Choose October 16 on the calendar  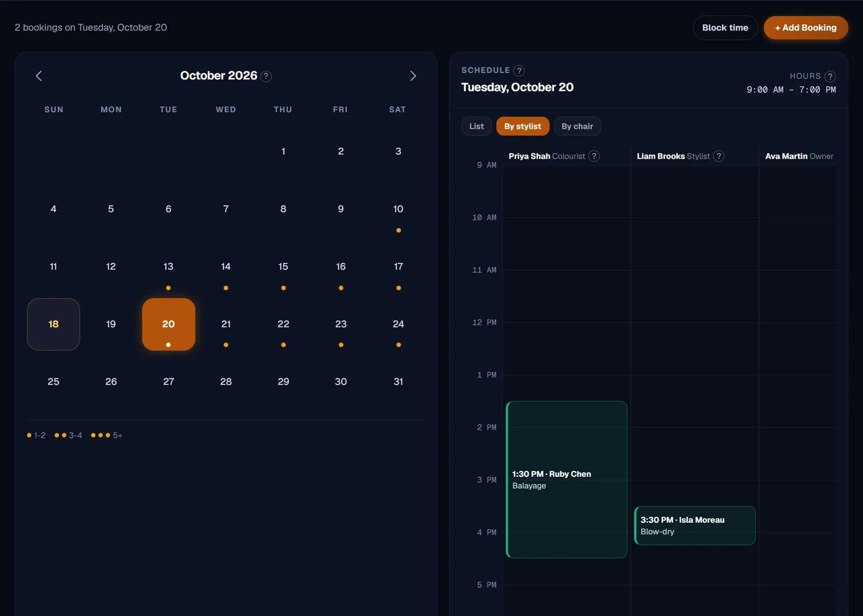pos(341,266)
